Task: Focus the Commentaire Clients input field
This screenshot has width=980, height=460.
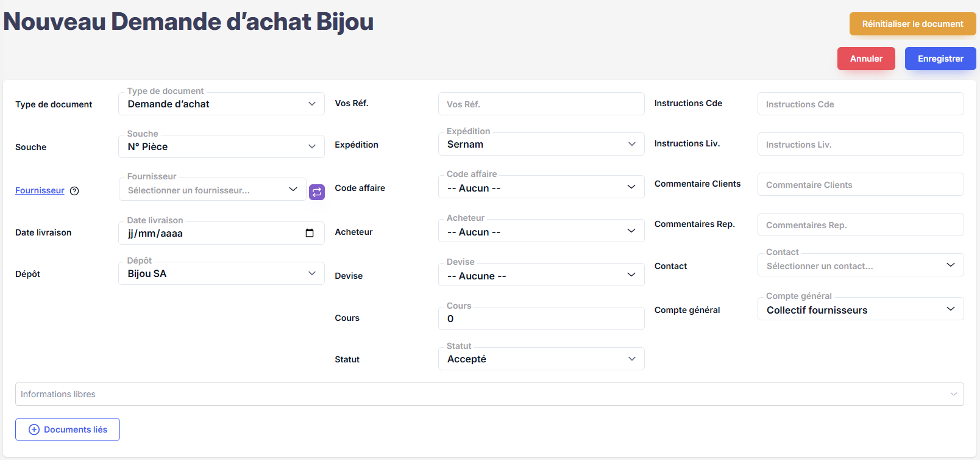Action: 860,185
